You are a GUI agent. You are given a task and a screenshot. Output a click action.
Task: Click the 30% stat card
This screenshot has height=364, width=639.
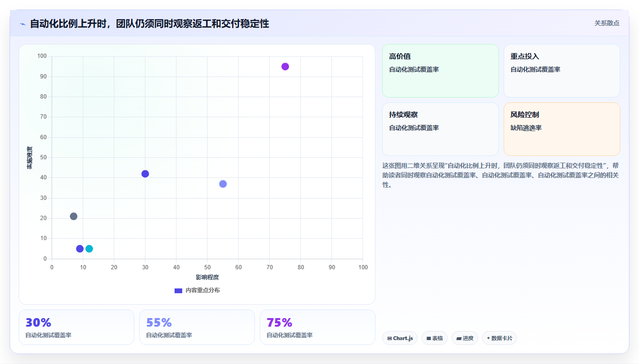(x=77, y=327)
